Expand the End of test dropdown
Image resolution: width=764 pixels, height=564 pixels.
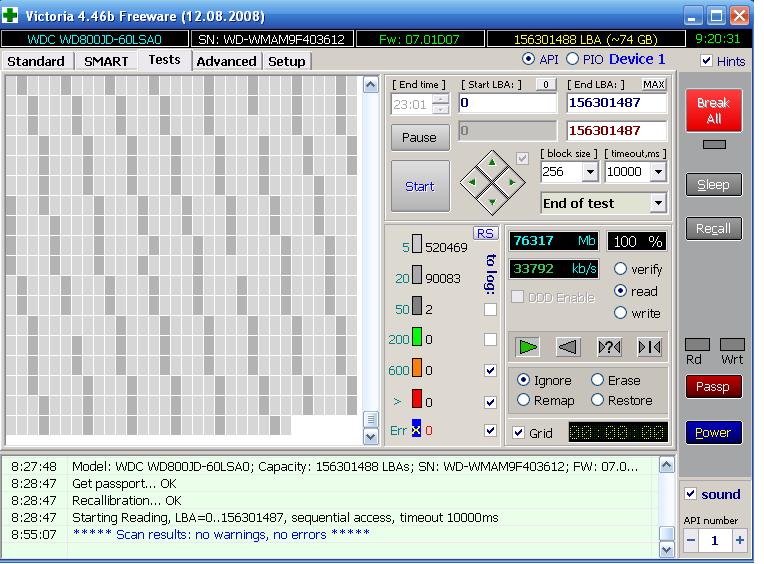tap(657, 203)
